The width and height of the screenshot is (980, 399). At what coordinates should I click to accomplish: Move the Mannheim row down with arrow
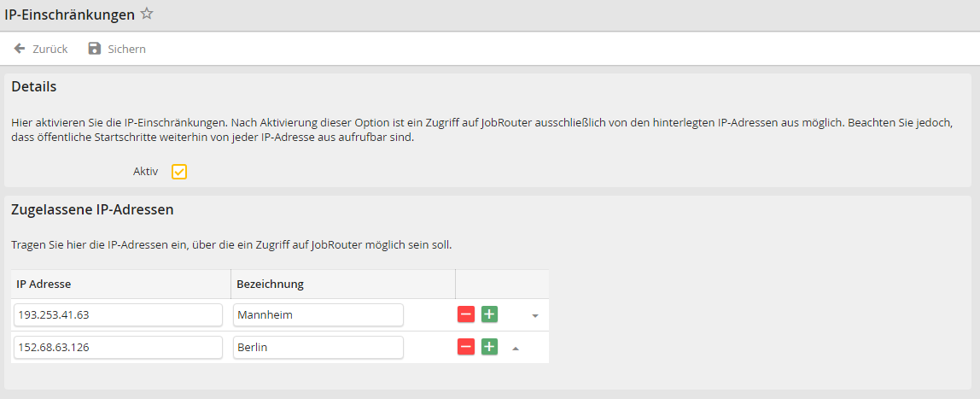pyautogui.click(x=535, y=315)
